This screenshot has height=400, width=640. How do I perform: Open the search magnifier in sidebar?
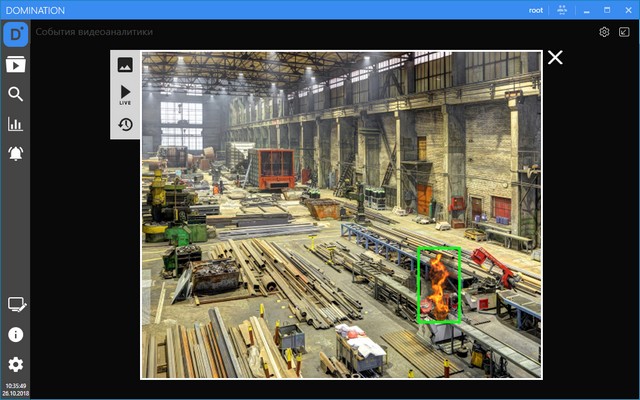pos(15,95)
